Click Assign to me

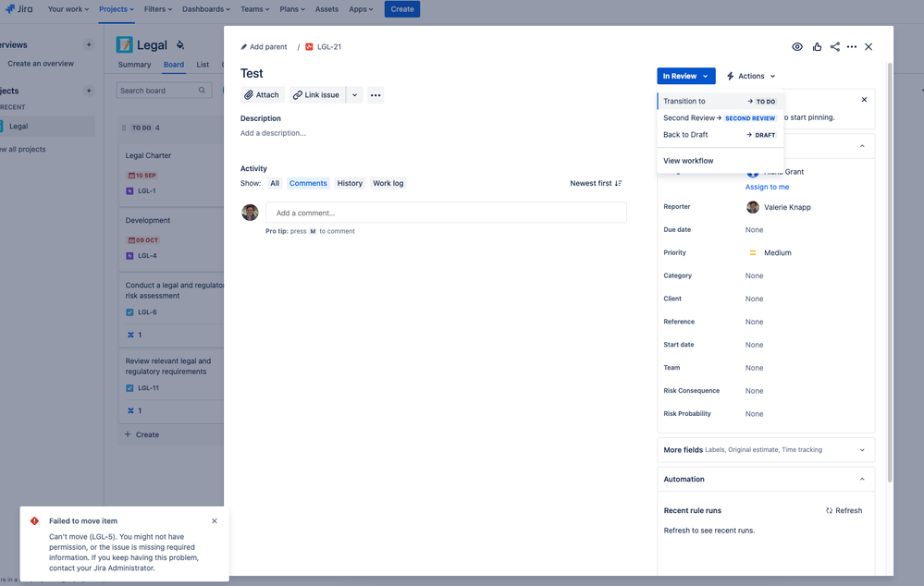[767, 187]
